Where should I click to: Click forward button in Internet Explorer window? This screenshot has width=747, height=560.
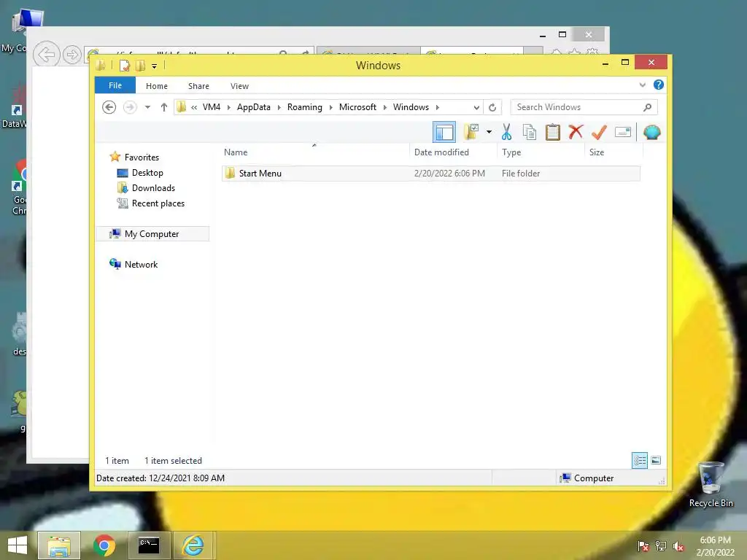tap(72, 55)
